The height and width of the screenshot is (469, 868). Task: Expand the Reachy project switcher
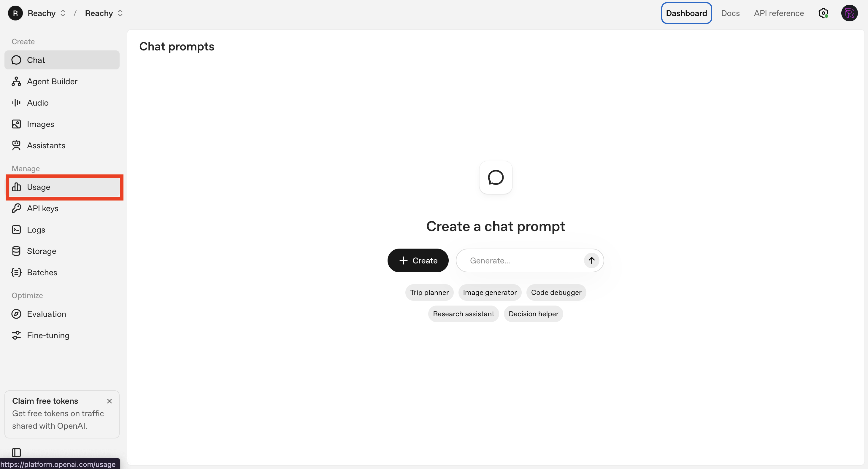tap(104, 13)
